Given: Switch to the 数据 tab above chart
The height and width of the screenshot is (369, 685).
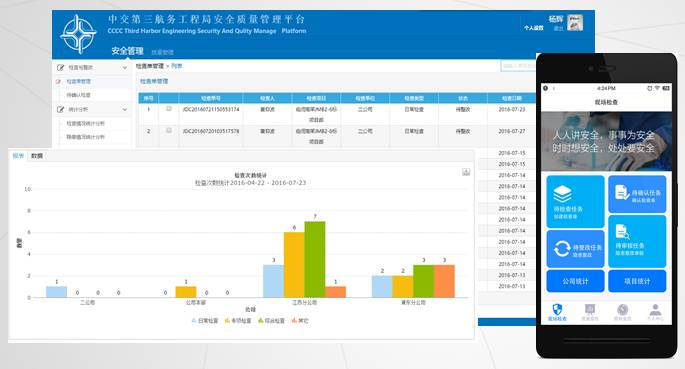Looking at the screenshot, I should pyautogui.click(x=37, y=156).
